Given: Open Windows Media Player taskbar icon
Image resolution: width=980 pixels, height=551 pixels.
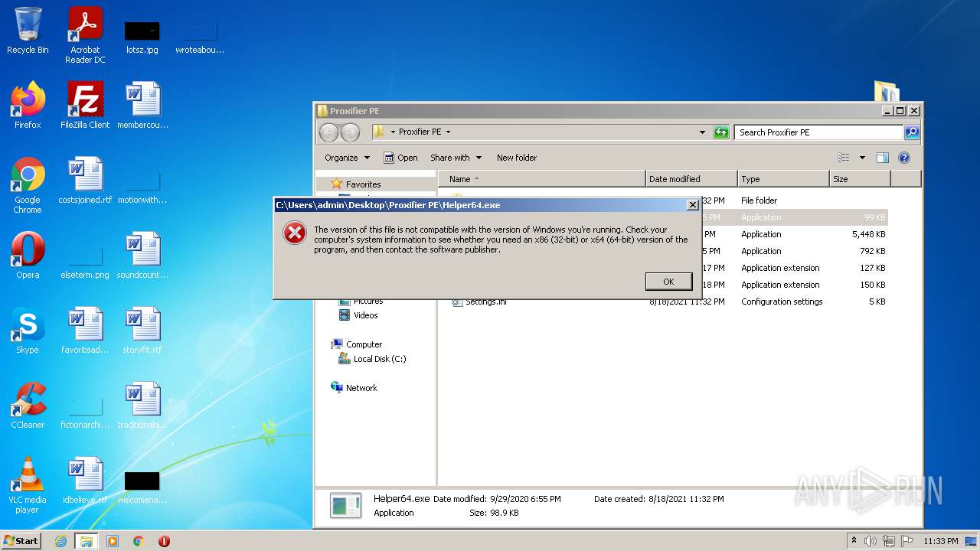Looking at the screenshot, I should click(113, 541).
